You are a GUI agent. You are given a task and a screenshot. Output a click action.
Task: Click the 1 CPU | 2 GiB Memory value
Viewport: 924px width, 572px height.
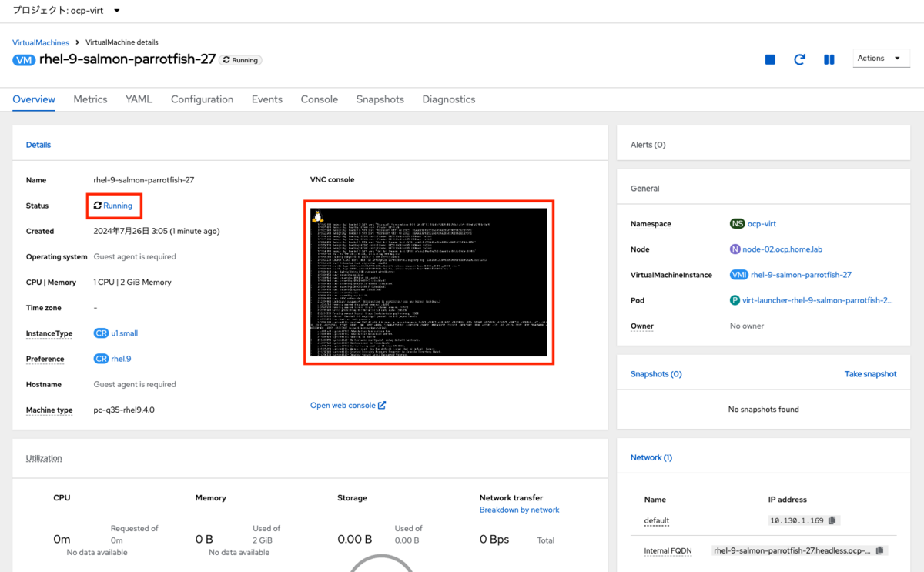click(132, 283)
